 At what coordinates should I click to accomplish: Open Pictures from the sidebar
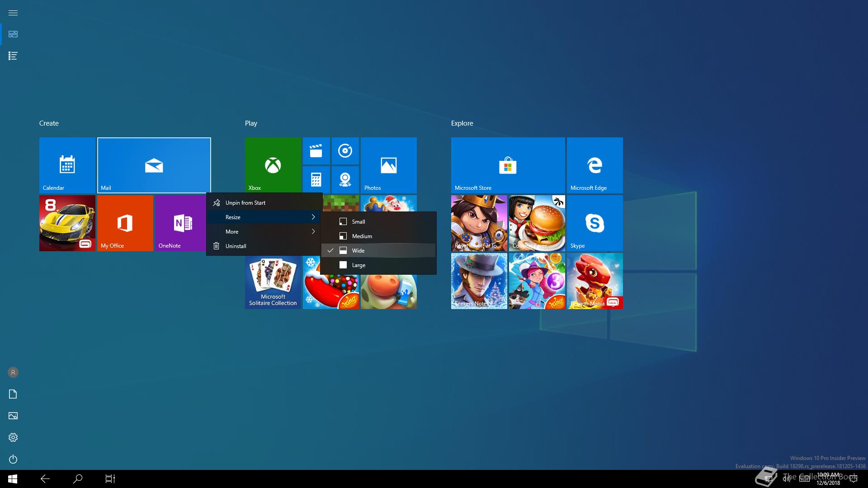pos(13,416)
